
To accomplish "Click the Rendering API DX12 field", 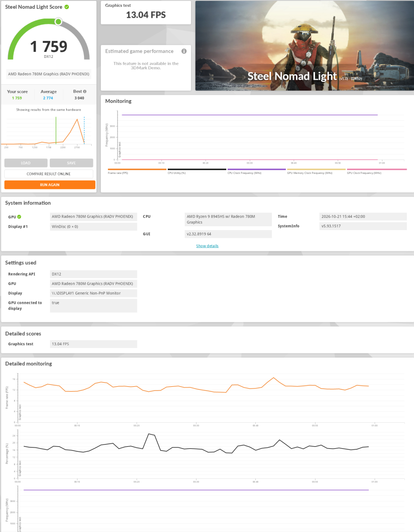I will (x=93, y=274).
